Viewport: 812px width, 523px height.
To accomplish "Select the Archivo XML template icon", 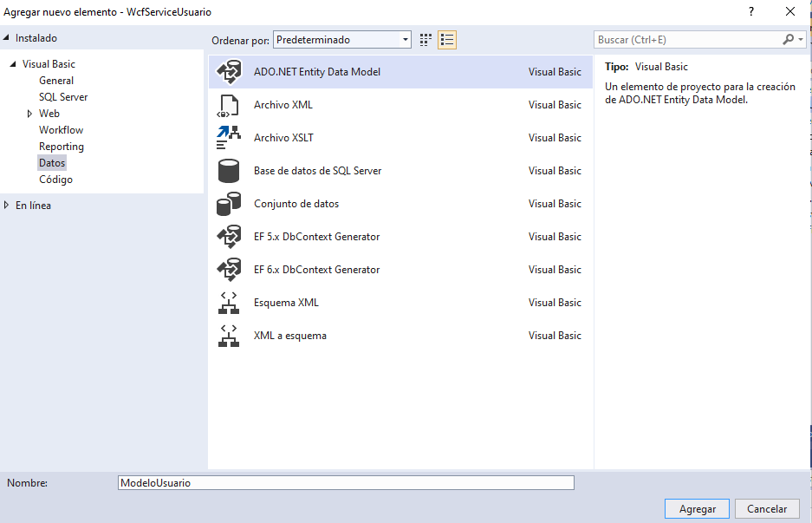I will [x=230, y=105].
